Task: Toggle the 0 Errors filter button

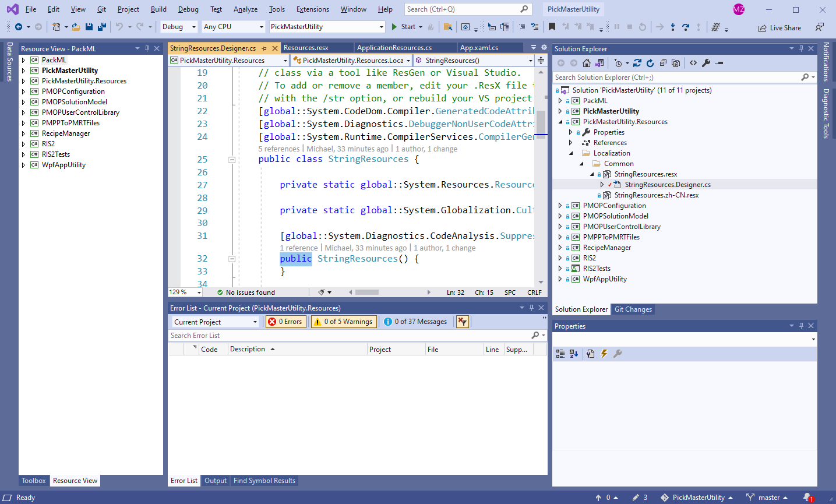Action: pyautogui.click(x=285, y=322)
